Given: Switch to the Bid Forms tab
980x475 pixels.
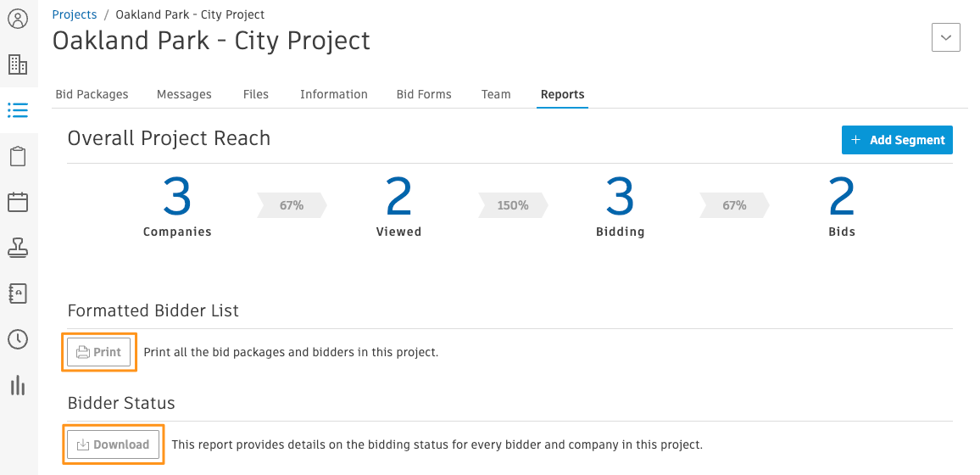Looking at the screenshot, I should coord(424,94).
